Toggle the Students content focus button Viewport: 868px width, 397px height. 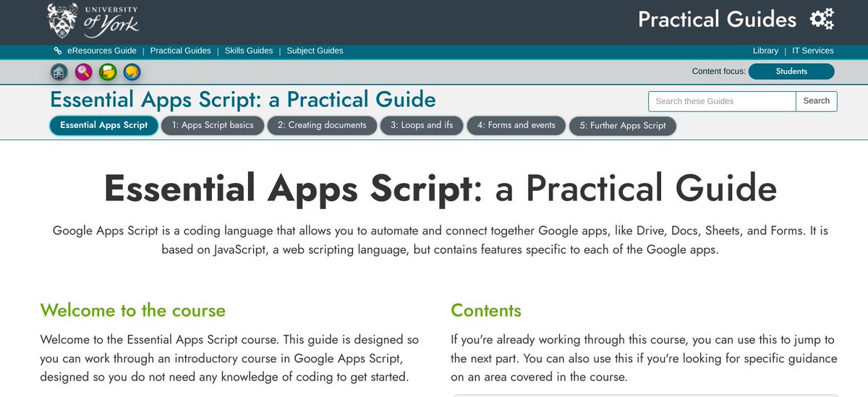(x=791, y=72)
